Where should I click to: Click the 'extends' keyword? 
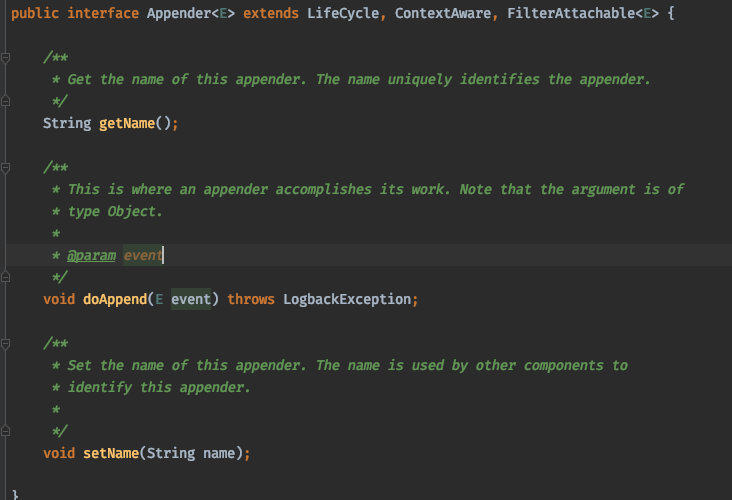(x=271, y=14)
